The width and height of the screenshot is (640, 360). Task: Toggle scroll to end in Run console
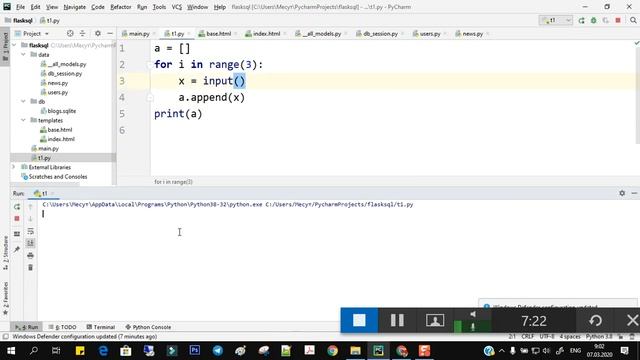click(x=30, y=243)
